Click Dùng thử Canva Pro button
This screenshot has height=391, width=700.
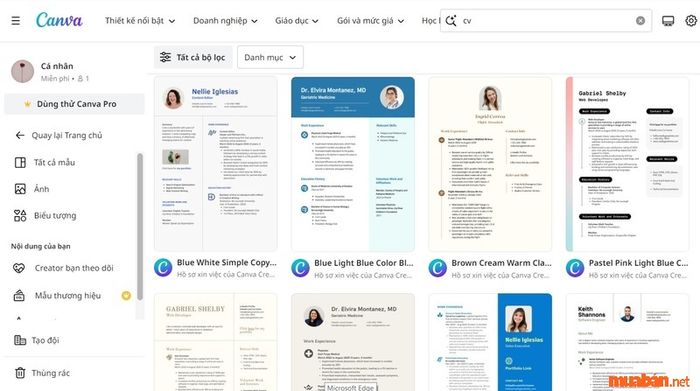(x=74, y=104)
